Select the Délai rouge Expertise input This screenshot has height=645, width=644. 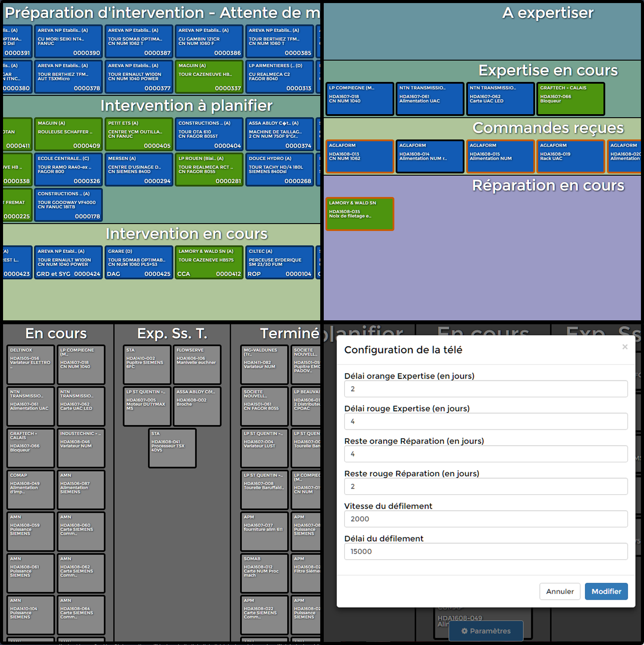[x=485, y=421]
